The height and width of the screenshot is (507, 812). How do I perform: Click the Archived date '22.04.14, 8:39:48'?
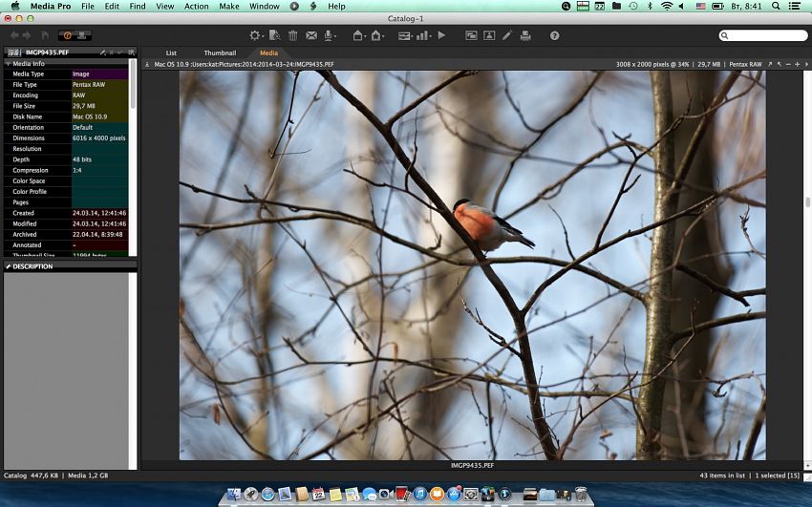[x=97, y=234]
